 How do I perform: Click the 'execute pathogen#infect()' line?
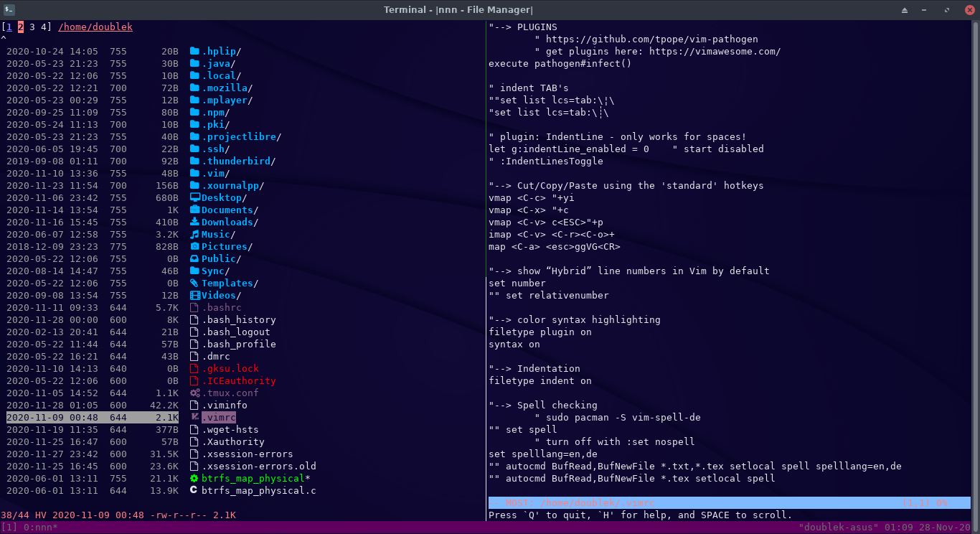pyautogui.click(x=560, y=64)
